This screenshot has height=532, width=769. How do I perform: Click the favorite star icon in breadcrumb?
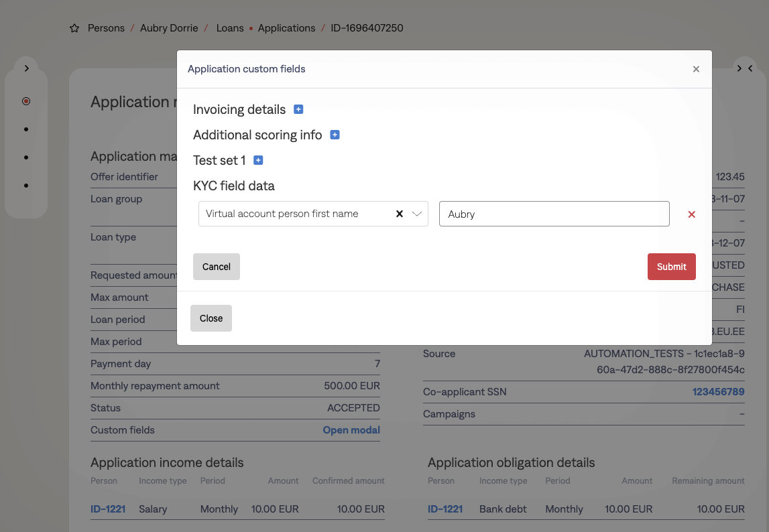[x=74, y=29]
